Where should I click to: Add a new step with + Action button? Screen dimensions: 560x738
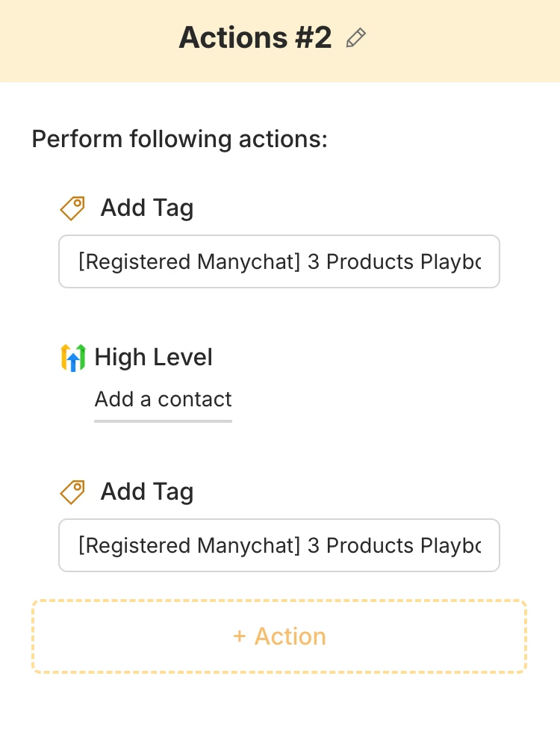click(x=279, y=636)
